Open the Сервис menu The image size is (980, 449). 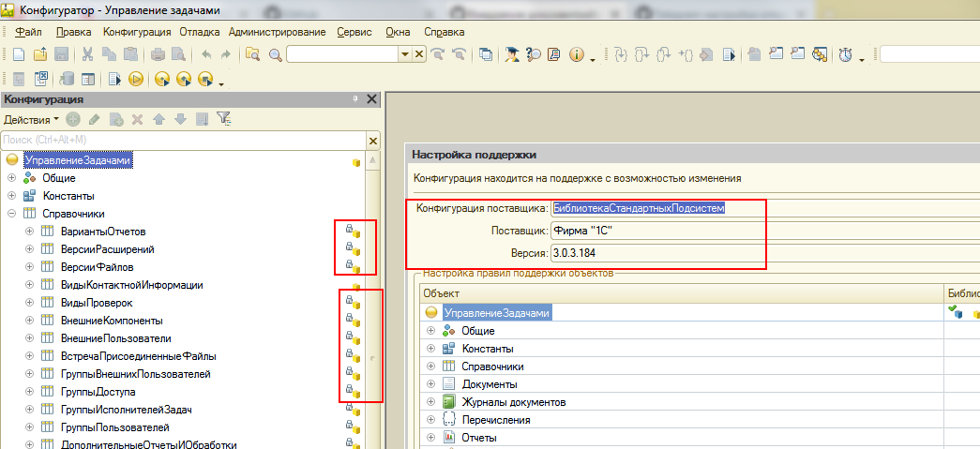[x=354, y=32]
